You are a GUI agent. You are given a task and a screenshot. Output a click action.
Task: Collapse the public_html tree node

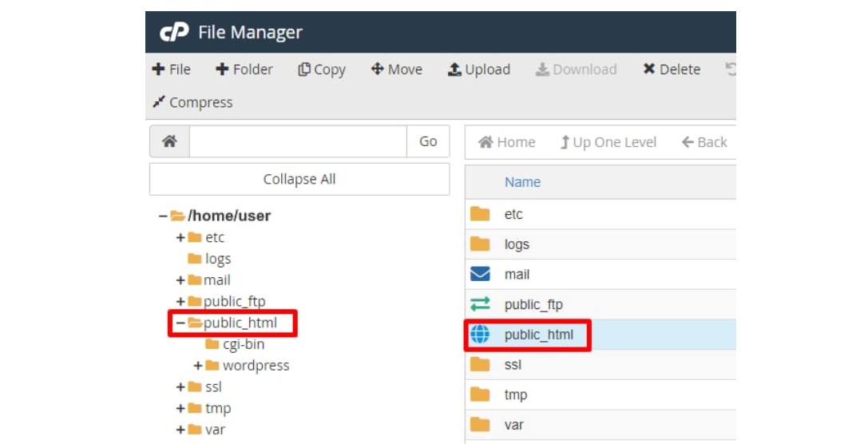(180, 323)
